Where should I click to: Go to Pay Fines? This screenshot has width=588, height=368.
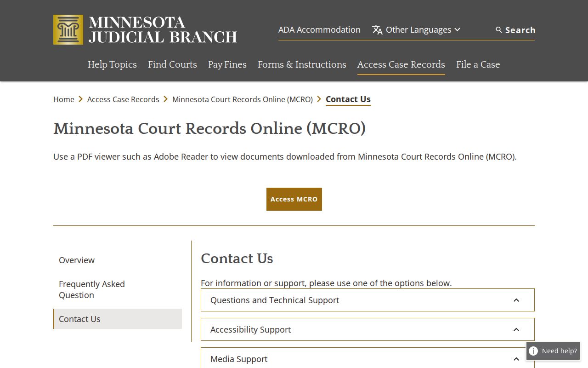click(227, 64)
